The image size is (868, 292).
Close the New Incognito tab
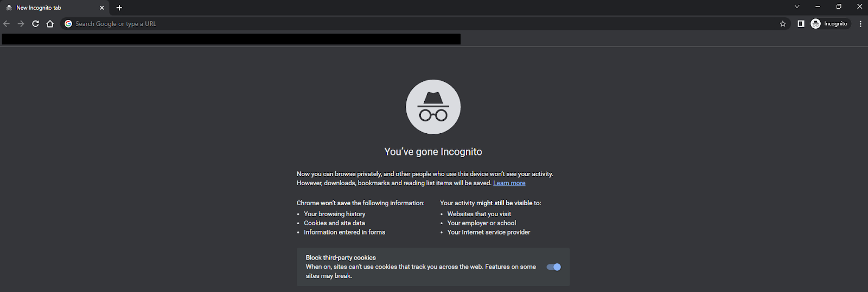pos(101,8)
